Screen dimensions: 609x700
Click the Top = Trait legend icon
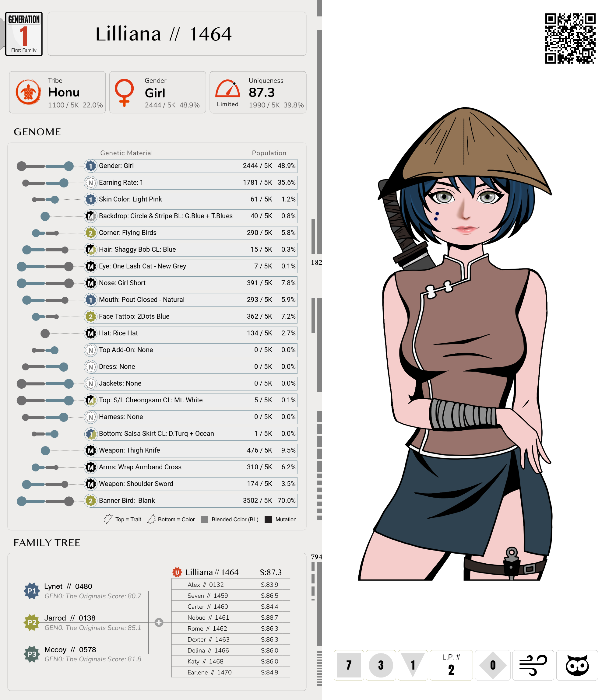click(x=108, y=519)
